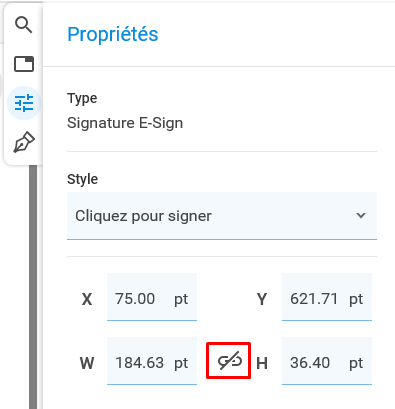This screenshot has width=395, height=409.
Task: Open the 'Cliquez pour signer' style dropdown
Action: [x=222, y=216]
